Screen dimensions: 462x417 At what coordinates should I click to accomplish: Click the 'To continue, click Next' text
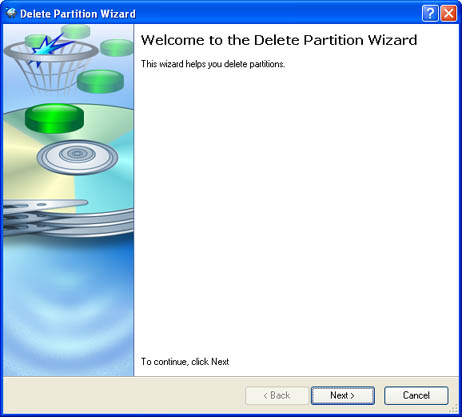click(x=185, y=362)
